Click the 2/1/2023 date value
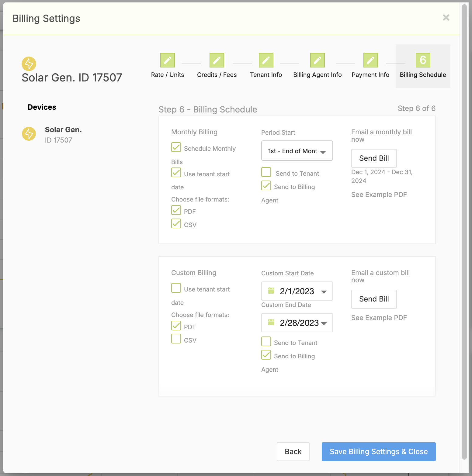 (x=297, y=291)
